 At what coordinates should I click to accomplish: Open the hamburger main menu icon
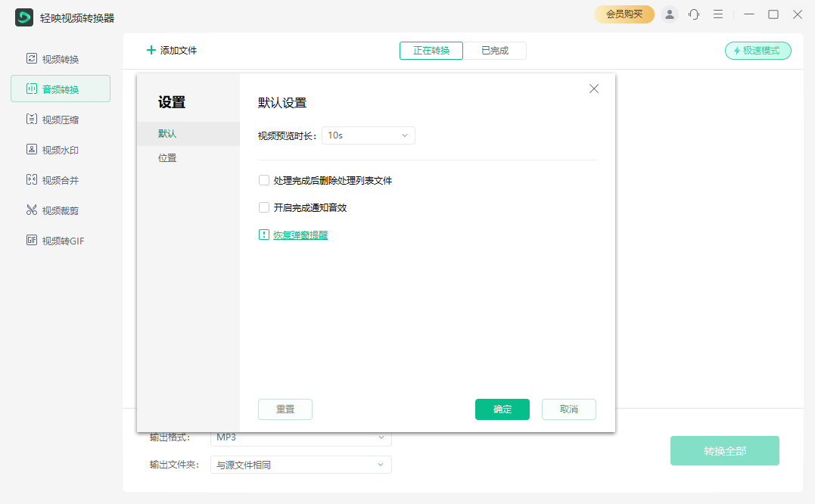[x=718, y=14]
